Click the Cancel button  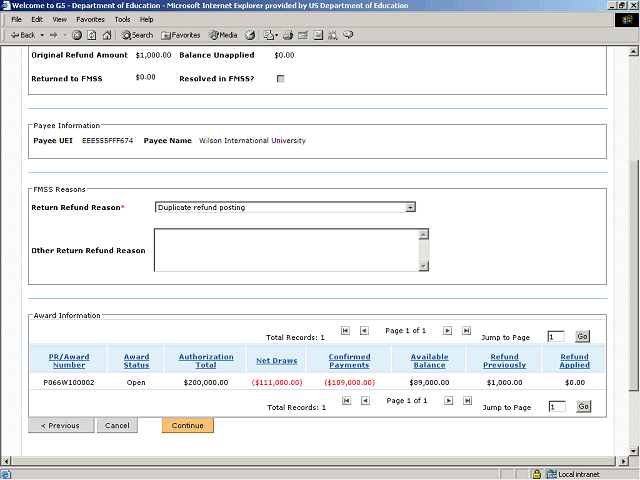tap(117, 426)
